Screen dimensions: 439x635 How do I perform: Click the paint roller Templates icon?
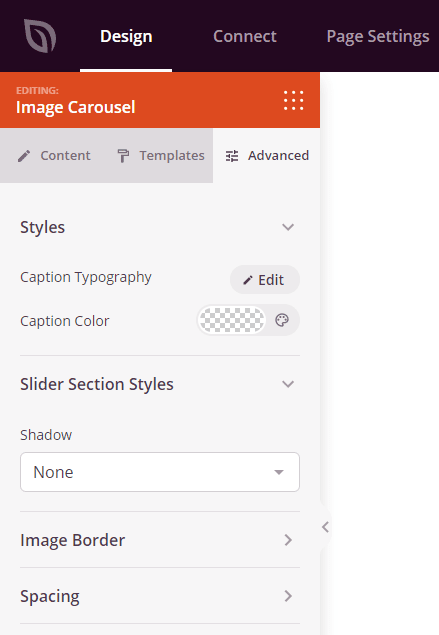pos(123,156)
